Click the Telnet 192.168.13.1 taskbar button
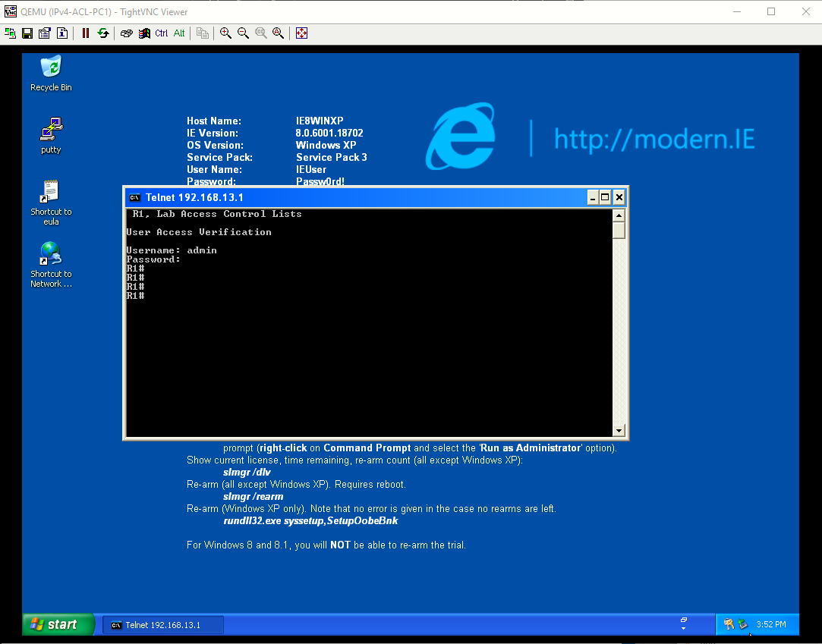The image size is (822, 644). [163, 624]
